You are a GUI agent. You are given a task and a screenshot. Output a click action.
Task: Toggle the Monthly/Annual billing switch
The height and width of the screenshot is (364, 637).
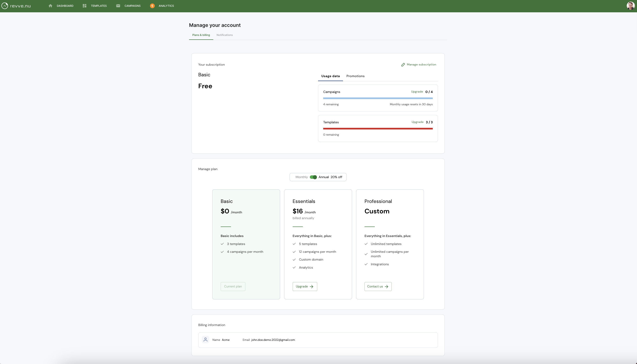coord(313,177)
